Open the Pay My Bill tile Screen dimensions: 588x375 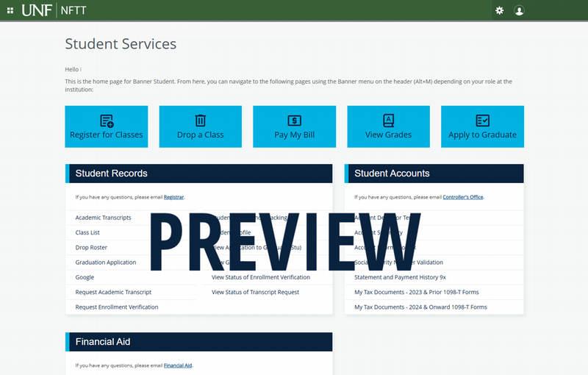[x=295, y=126]
